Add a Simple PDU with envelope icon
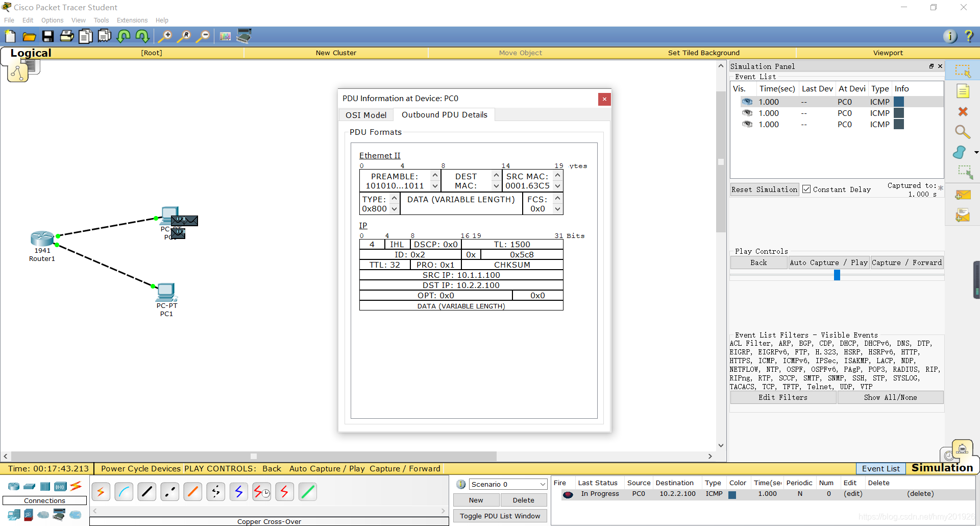This screenshot has height=526, width=980. click(x=963, y=195)
